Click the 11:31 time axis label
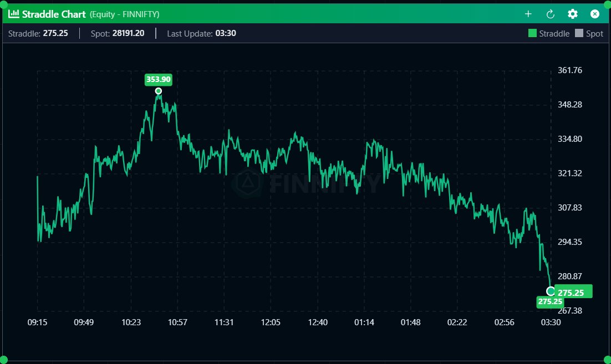 [224, 322]
